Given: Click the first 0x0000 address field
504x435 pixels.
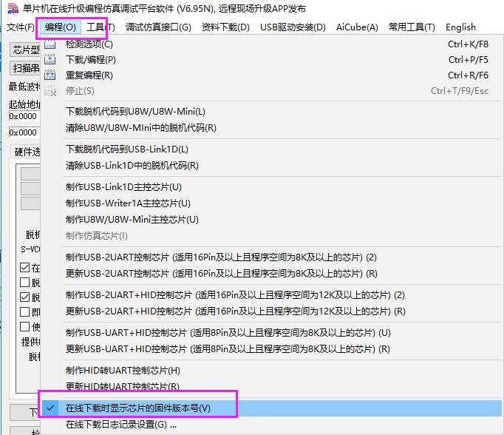Looking at the screenshot, I should [x=24, y=116].
